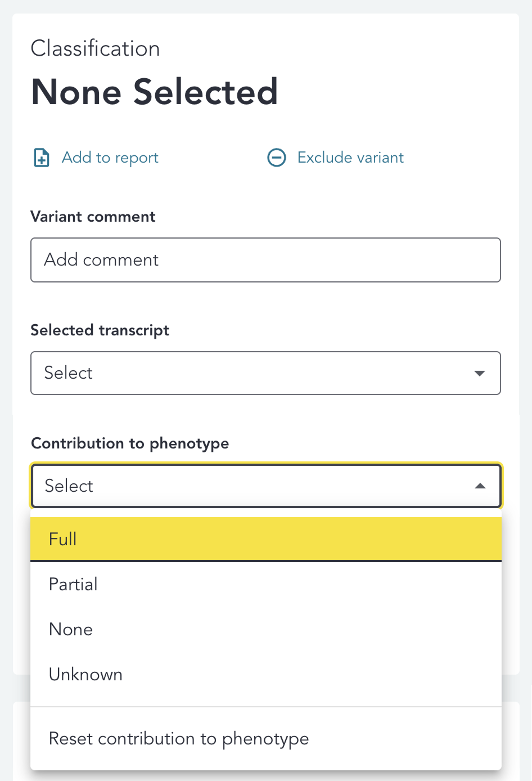Click the Contribution to phenotype label
Screen dimensions: 532x781
point(130,443)
